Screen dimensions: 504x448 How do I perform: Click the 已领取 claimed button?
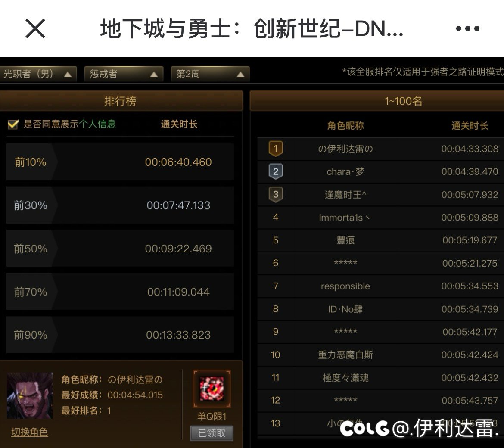click(x=212, y=433)
